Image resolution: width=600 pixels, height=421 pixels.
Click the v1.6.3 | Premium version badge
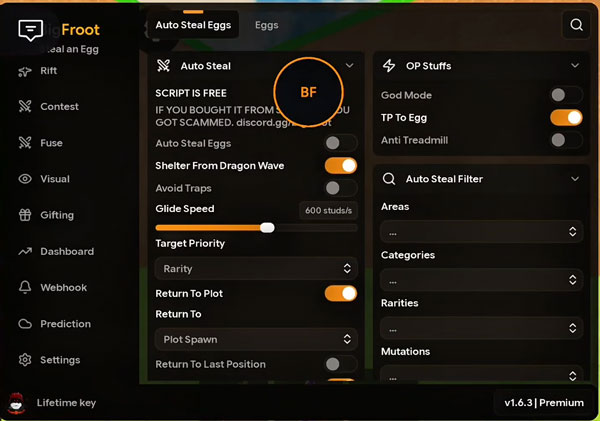tap(544, 403)
